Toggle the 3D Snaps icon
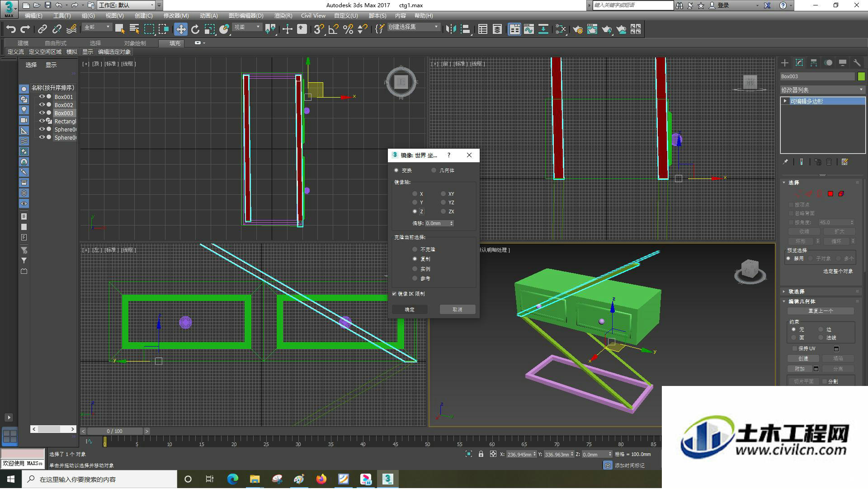868x489 pixels. 318,29
